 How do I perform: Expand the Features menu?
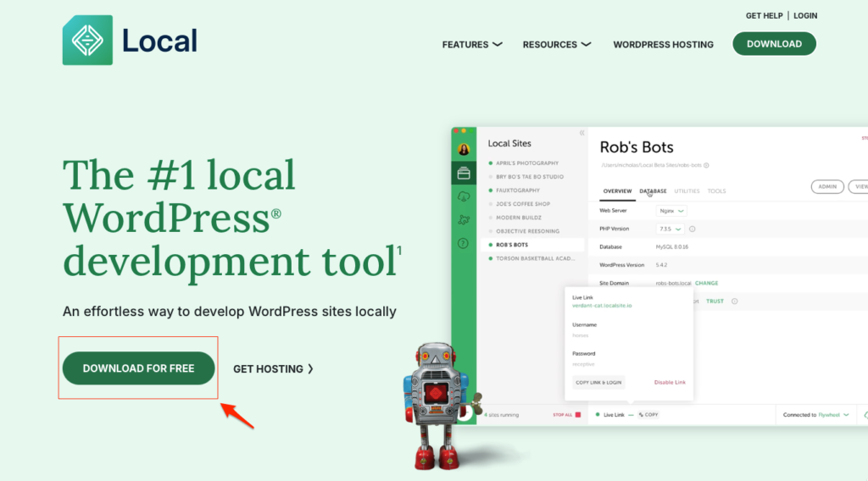[x=472, y=44]
